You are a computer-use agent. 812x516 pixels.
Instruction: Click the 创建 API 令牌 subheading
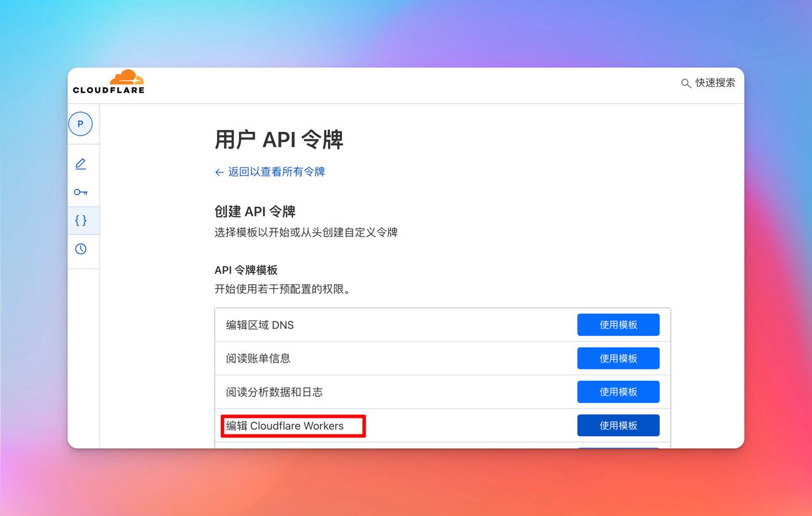[255, 211]
